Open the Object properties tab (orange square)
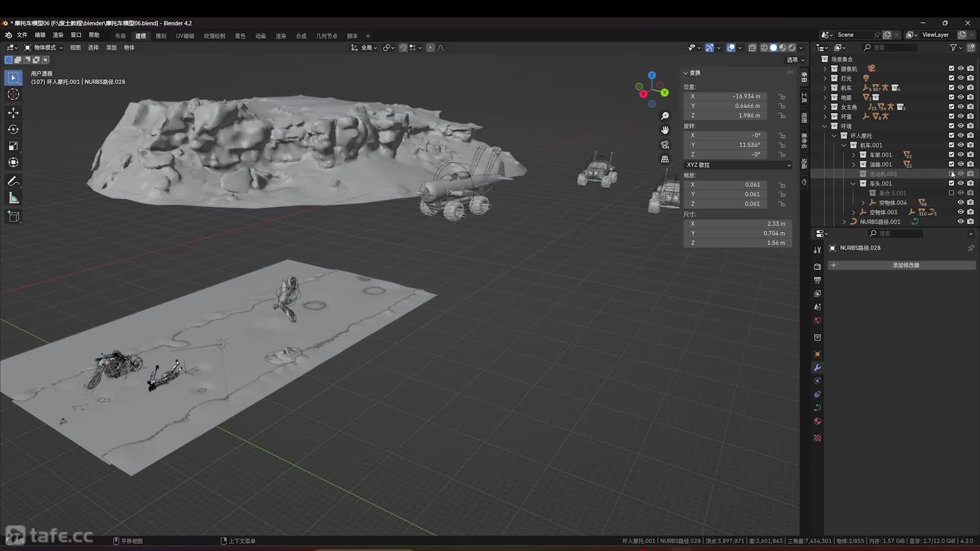Screen dimensions: 980x551 coord(817,354)
